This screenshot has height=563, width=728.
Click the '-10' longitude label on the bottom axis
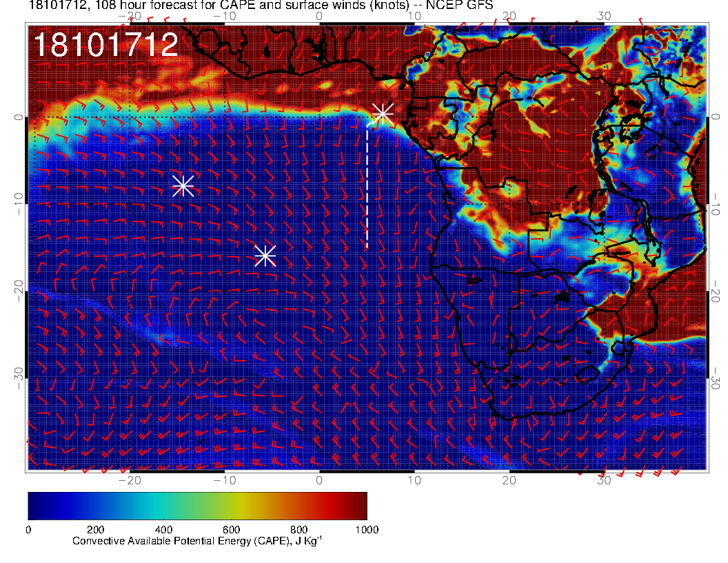pos(225,480)
